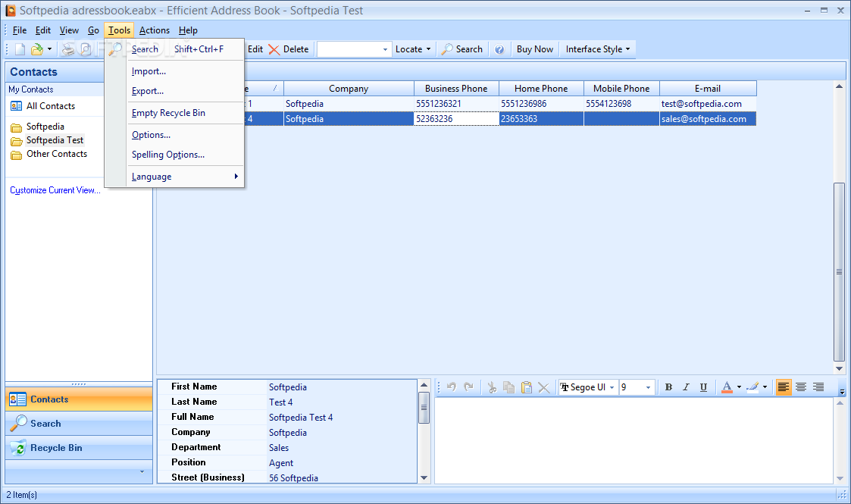Open Contacts navigation pane button
The height and width of the screenshot is (504, 851).
tap(79, 399)
